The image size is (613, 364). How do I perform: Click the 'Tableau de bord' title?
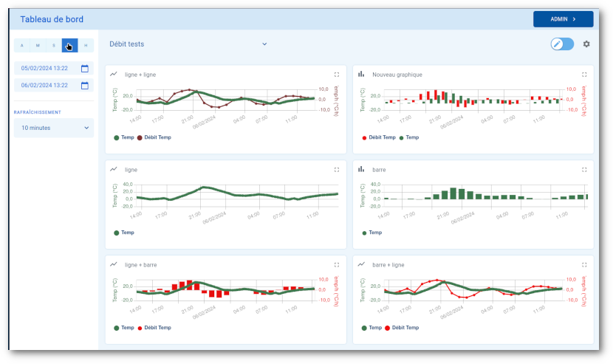pos(52,19)
